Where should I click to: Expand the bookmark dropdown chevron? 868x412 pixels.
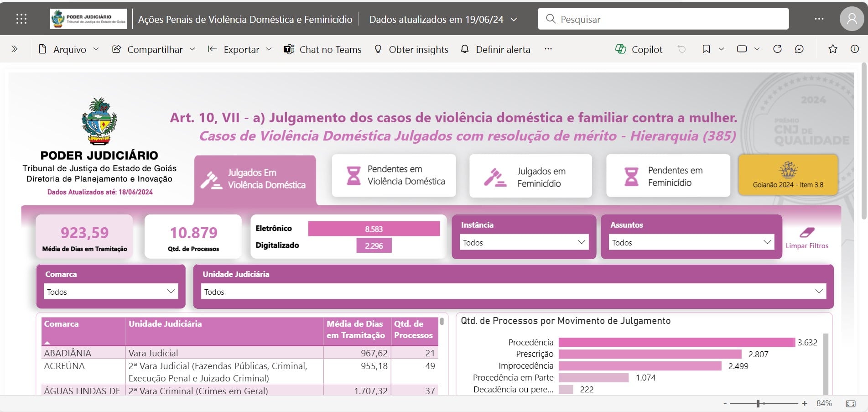tap(721, 49)
